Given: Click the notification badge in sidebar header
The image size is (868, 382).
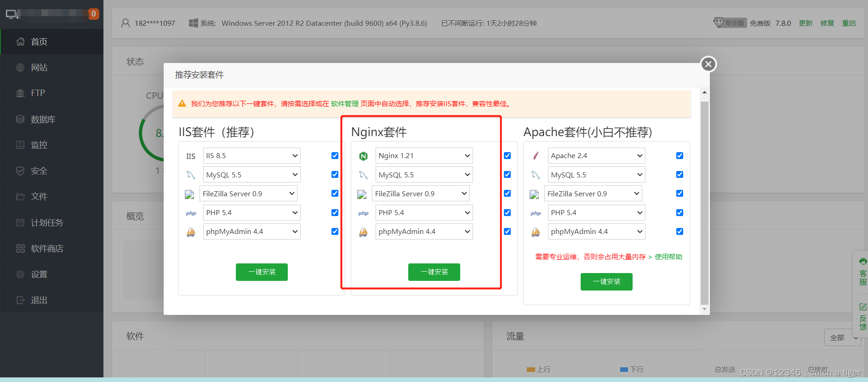Looking at the screenshot, I should pyautogui.click(x=94, y=14).
